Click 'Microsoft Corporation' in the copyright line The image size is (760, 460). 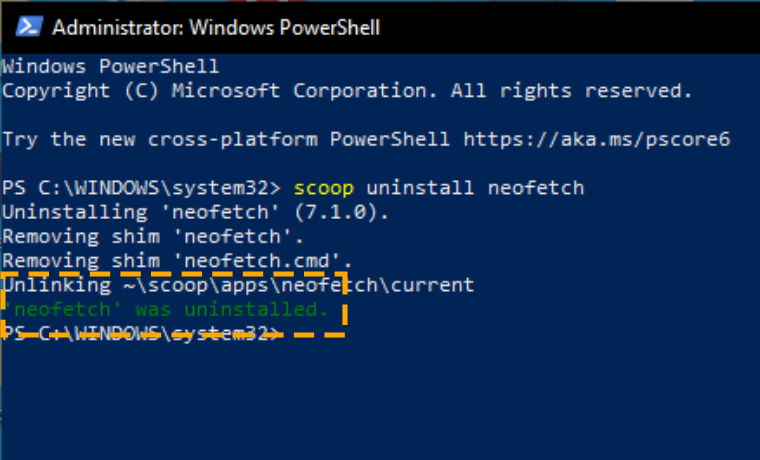(300, 91)
